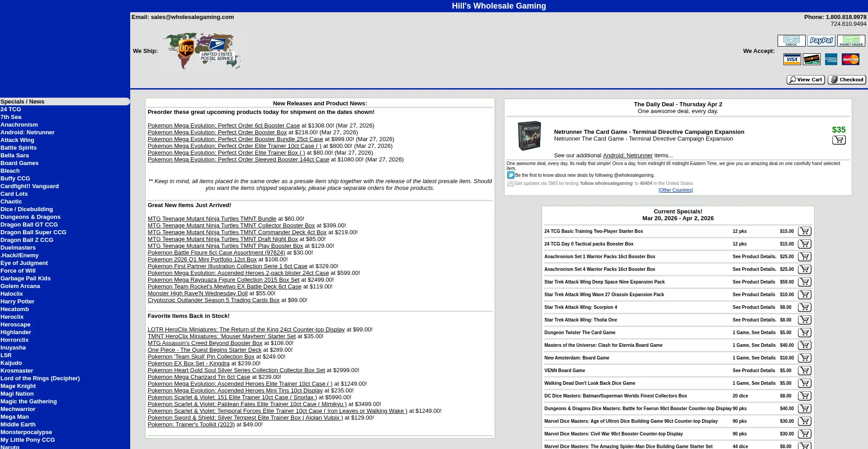Follow the Android: Netrunner items link in Daily Deal
The width and height of the screenshot is (868, 449).
pos(628,156)
